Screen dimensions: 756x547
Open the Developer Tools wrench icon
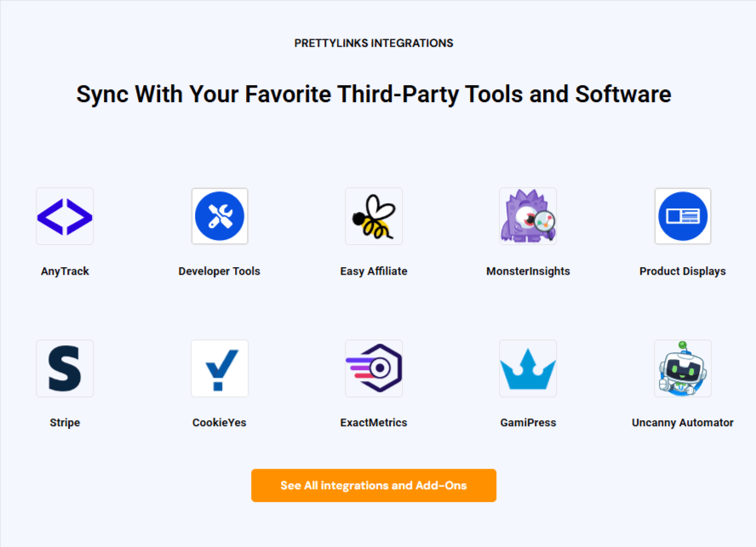coord(220,216)
